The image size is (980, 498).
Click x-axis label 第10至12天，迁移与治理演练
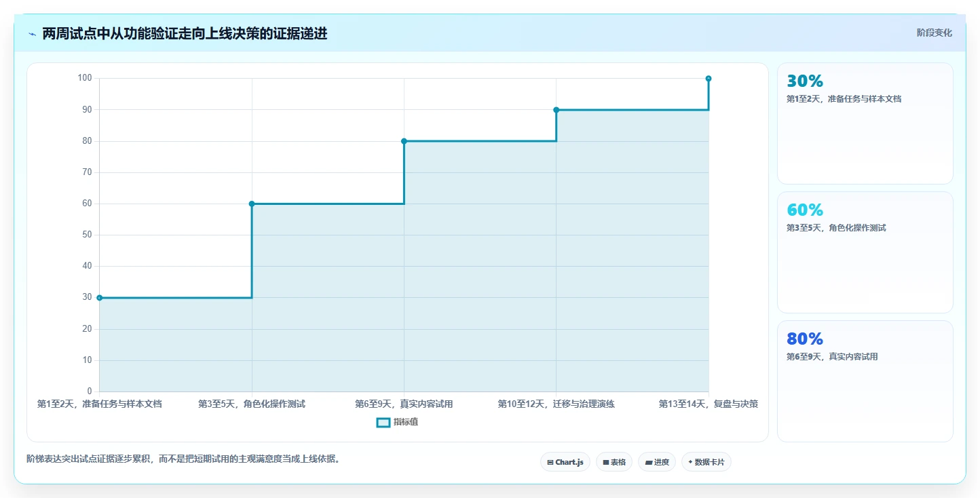coord(557,404)
